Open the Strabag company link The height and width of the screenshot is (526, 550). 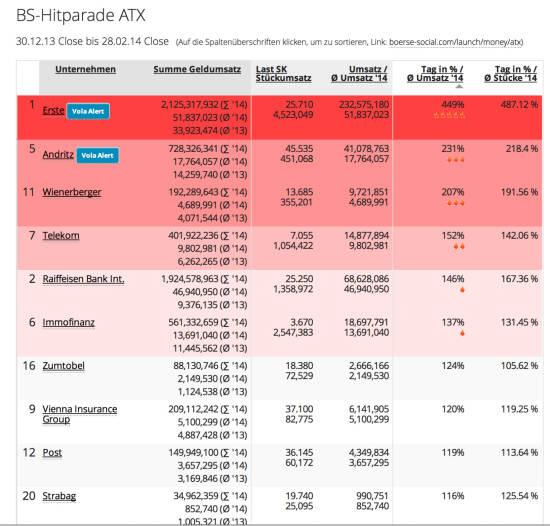pos(59,496)
